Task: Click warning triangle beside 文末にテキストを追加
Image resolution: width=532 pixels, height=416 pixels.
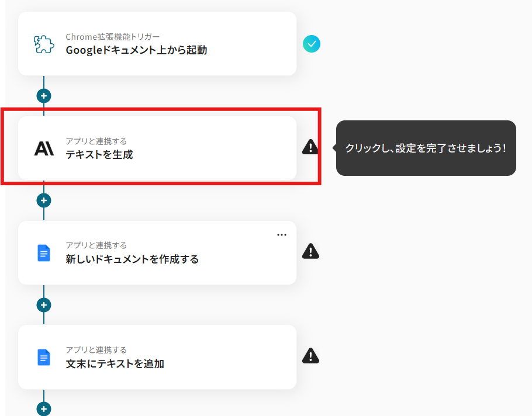Action: click(x=310, y=355)
